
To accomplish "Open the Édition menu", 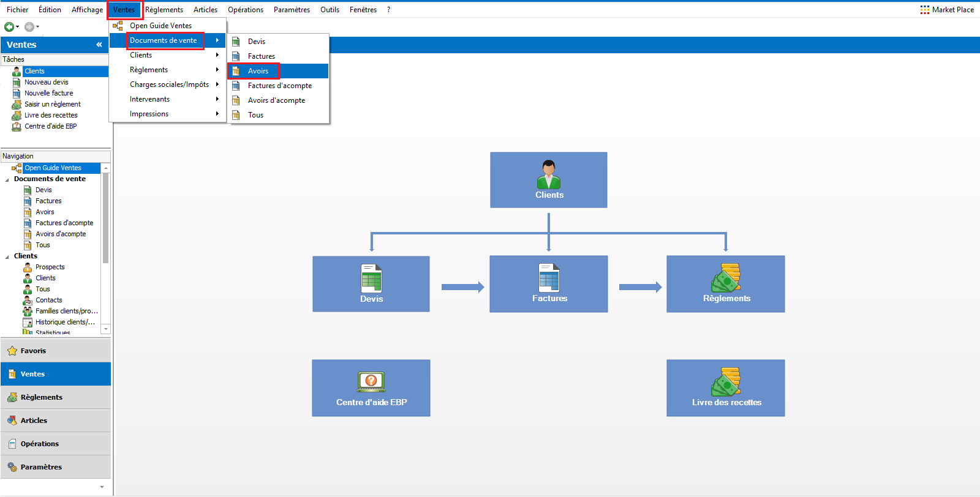I will (x=50, y=10).
